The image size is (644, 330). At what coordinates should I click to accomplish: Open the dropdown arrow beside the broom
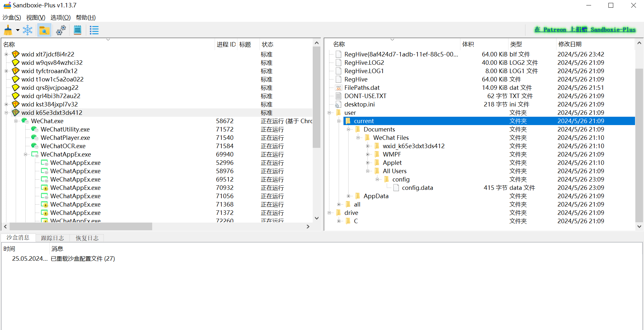point(18,30)
